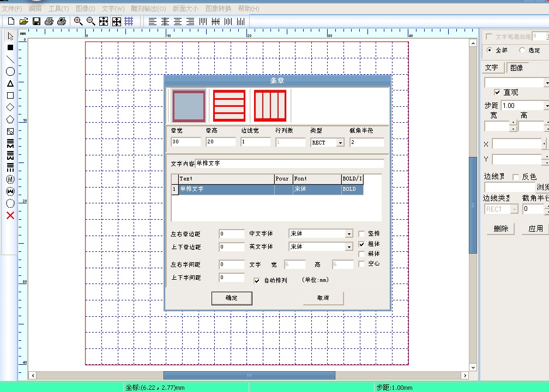Open the 中文字体 font dropdown
The width and height of the screenshot is (549, 392).
click(x=349, y=234)
